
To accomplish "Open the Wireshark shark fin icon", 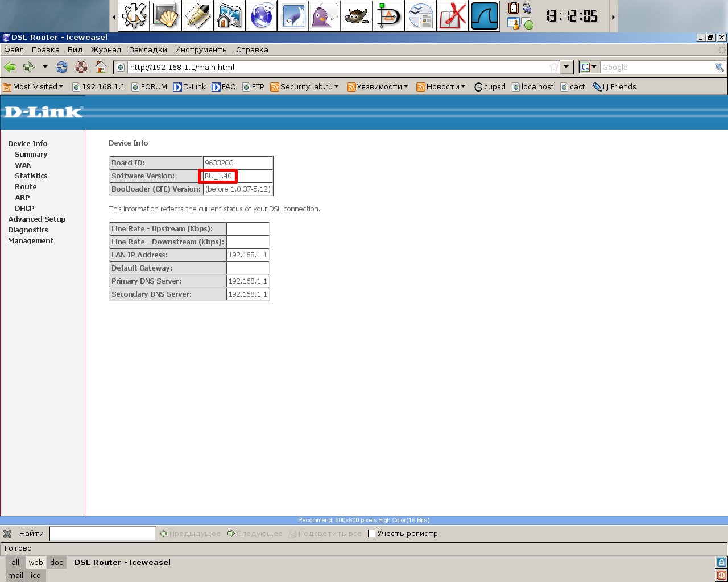I will click(485, 16).
